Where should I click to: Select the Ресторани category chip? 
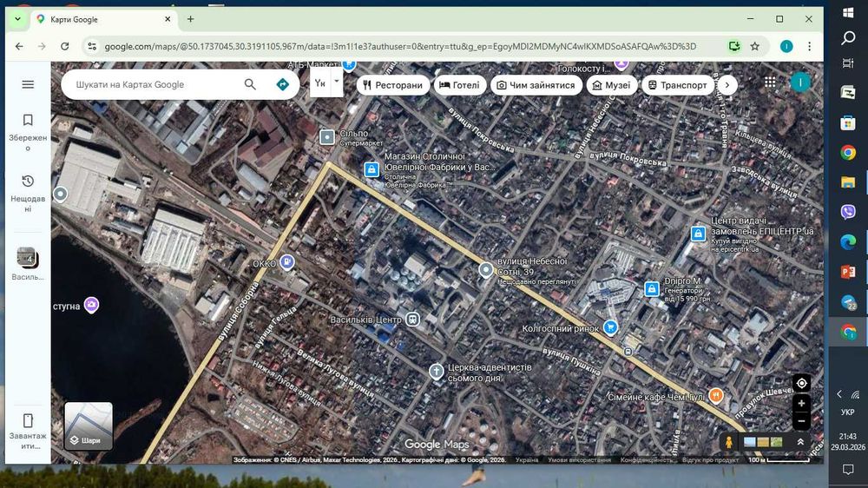pyautogui.click(x=393, y=85)
